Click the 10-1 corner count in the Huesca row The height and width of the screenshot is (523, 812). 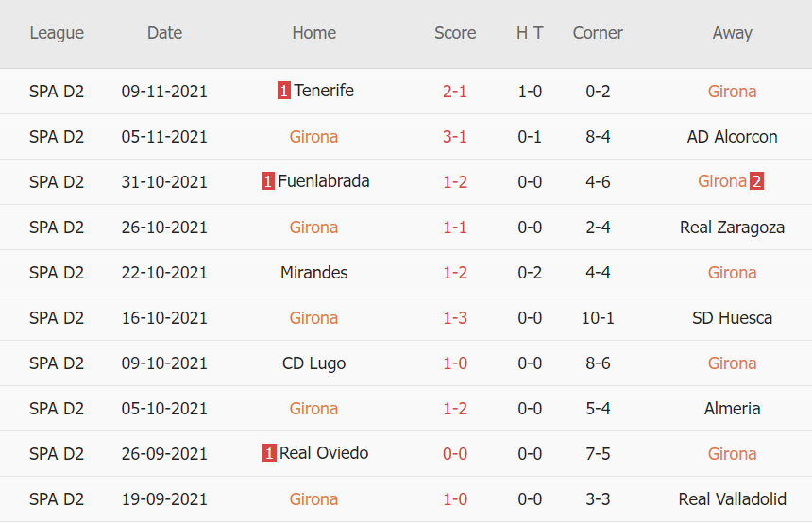tap(598, 317)
